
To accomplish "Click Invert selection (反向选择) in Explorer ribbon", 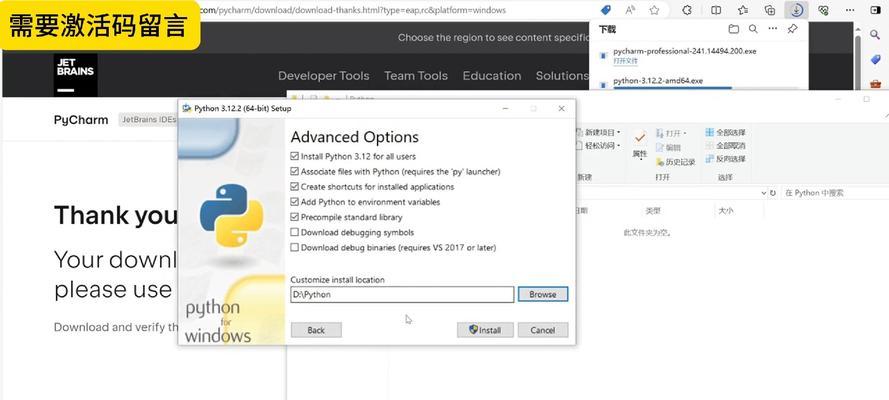I will coord(726,159).
